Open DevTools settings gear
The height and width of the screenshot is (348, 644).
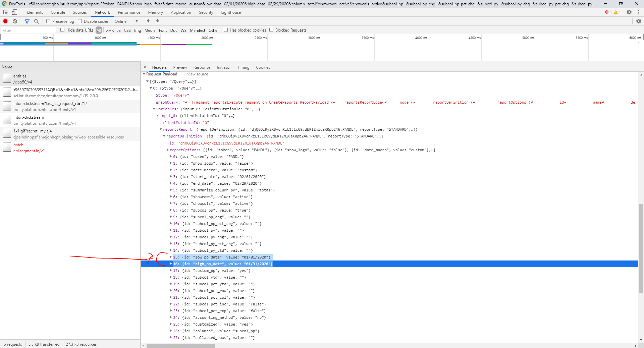(x=630, y=12)
